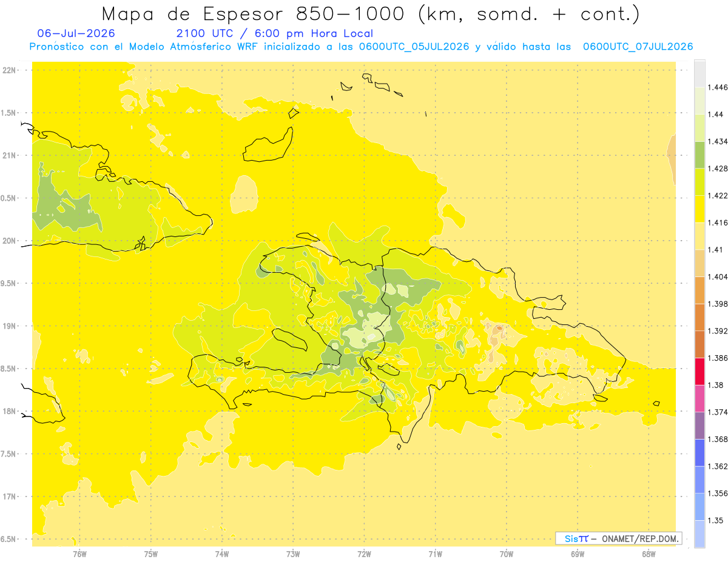Screen dimensions: 728x562
Task: Click the light gray legend swatch above 1.446
Action: coord(699,73)
